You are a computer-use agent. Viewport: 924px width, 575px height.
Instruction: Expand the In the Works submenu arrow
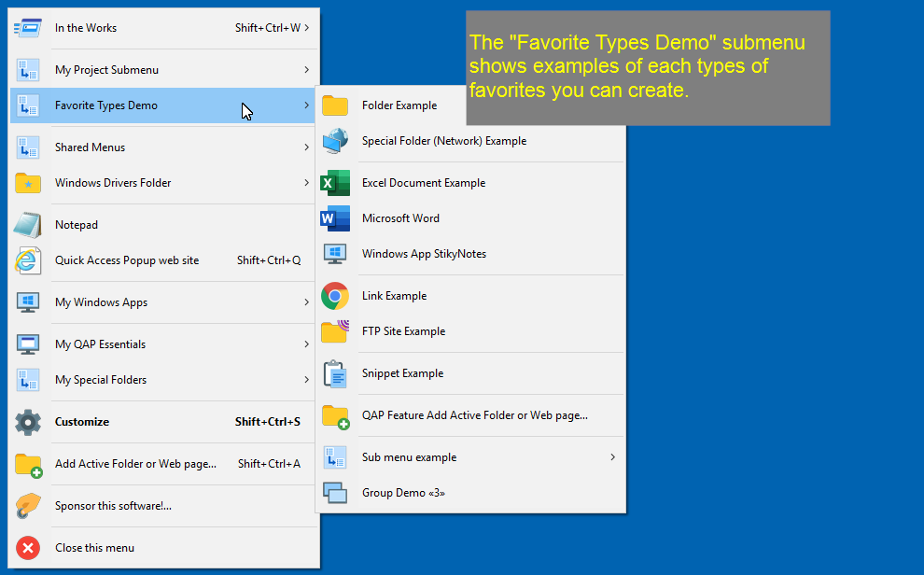[306, 28]
